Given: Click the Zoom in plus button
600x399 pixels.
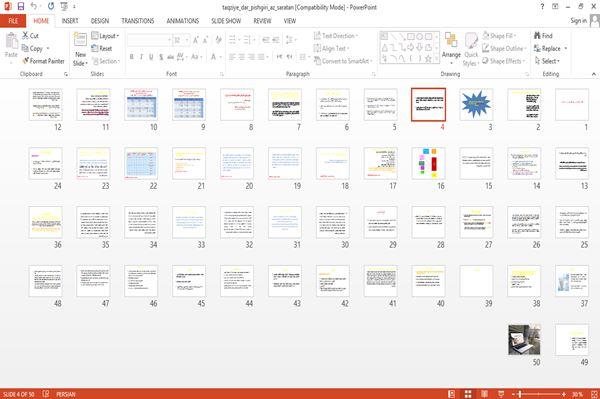Looking at the screenshot, I should pos(564,394).
